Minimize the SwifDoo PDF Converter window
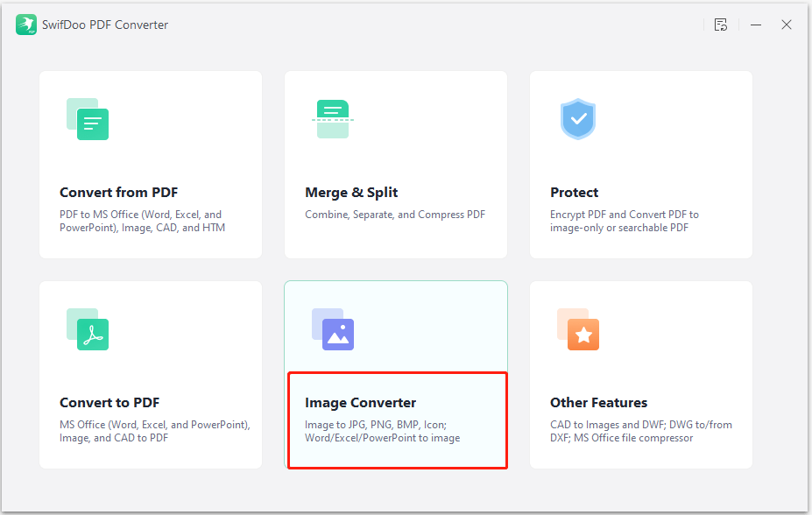 pos(756,25)
